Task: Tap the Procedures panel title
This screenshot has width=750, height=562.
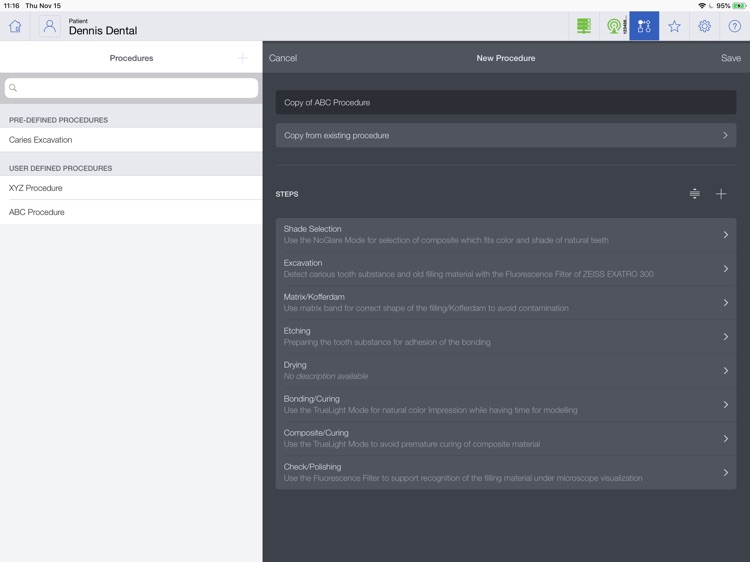Action: [131, 58]
